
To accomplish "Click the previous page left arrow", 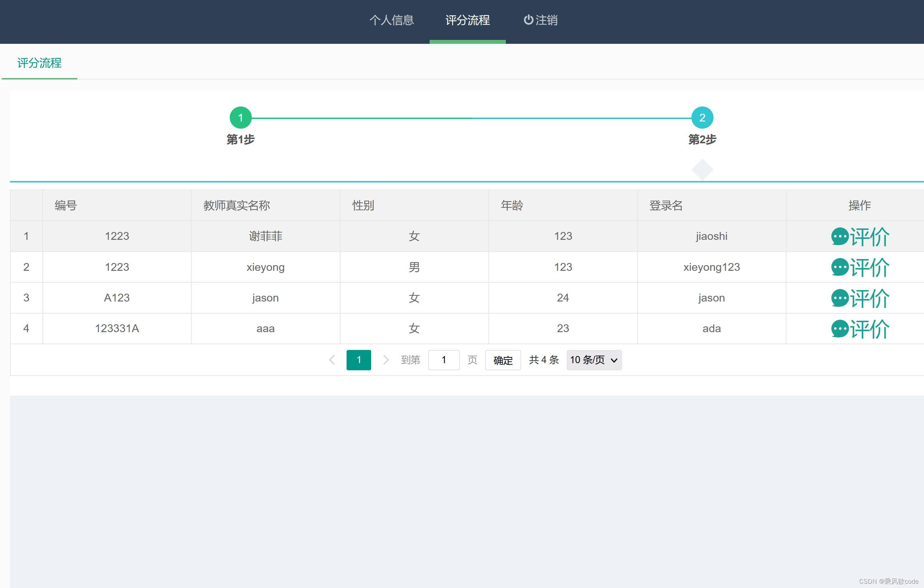I will pyautogui.click(x=332, y=360).
